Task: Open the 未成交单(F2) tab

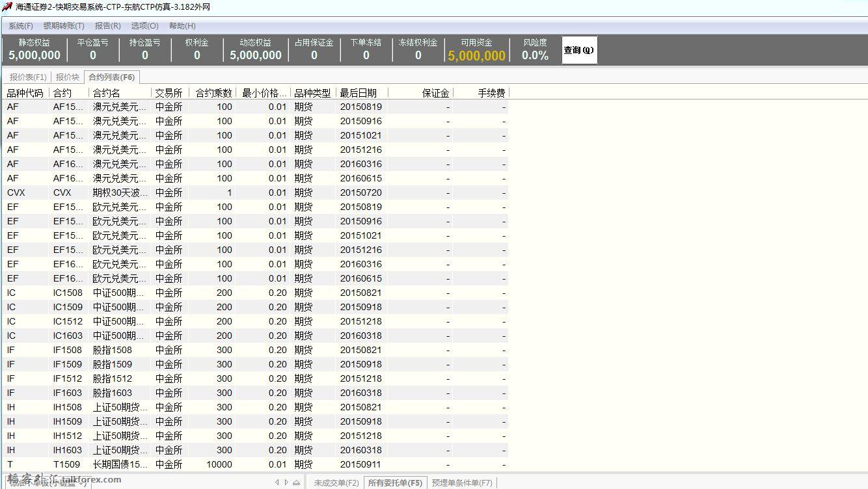Action: pos(336,482)
